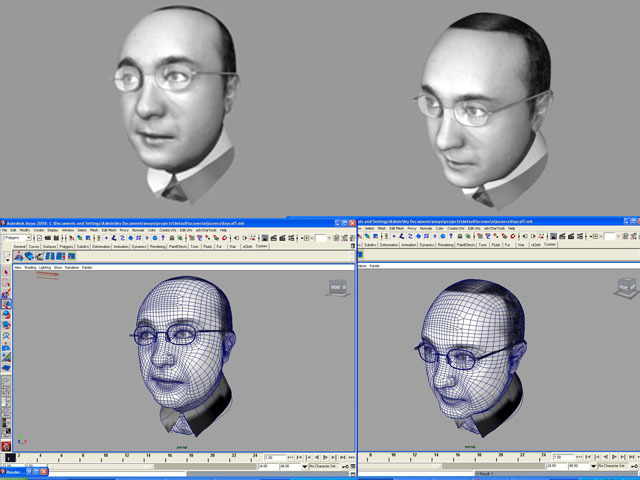The height and width of the screenshot is (480, 640).
Task: Click frame 16 on right time slider
Action: click(458, 457)
